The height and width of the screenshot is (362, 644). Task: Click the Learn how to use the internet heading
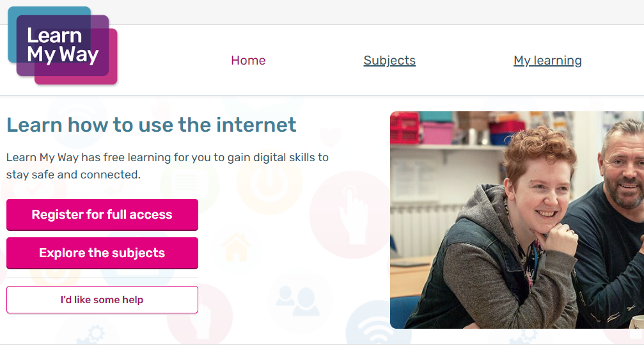pos(151,125)
